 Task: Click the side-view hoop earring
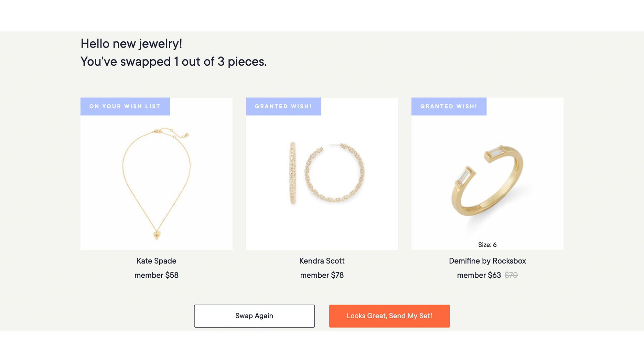click(293, 173)
